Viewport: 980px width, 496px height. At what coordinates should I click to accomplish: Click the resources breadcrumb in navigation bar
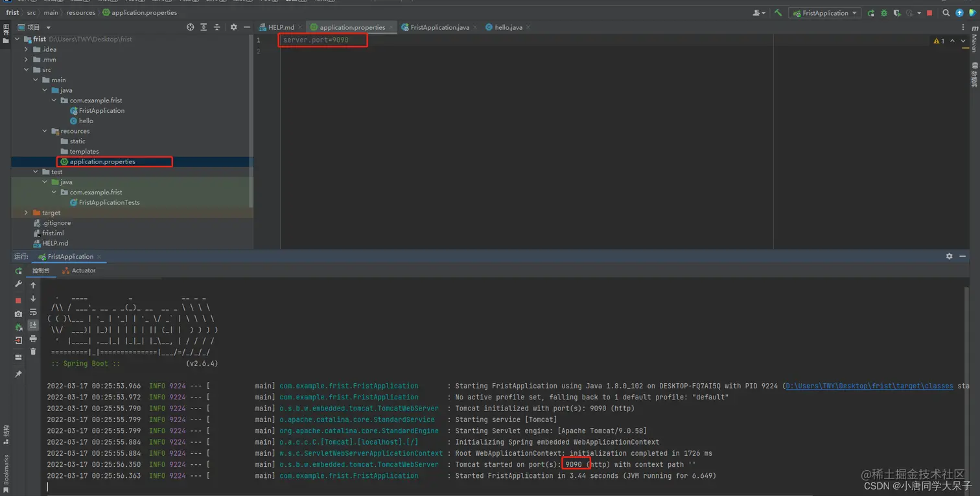click(81, 12)
